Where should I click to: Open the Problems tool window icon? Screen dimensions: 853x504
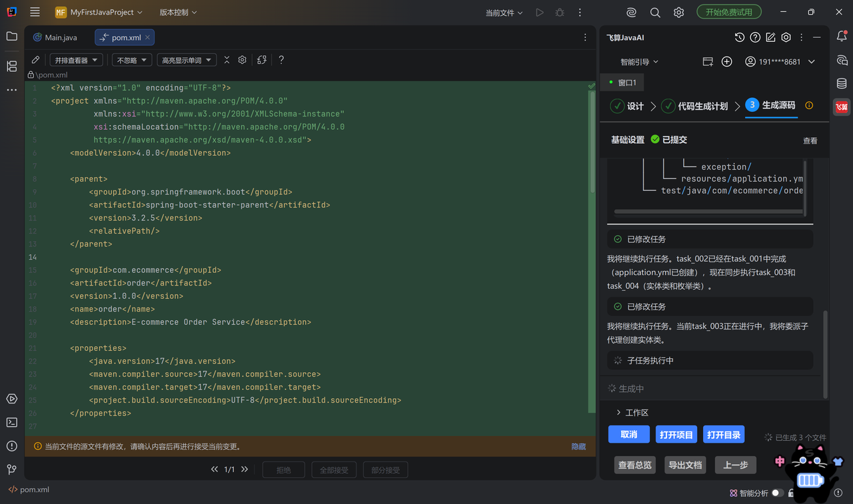pos(11,445)
